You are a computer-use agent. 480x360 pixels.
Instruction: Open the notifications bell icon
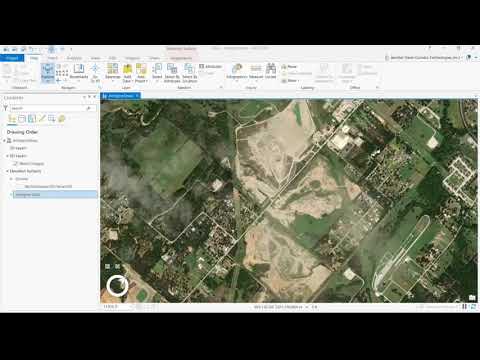pos(469,58)
